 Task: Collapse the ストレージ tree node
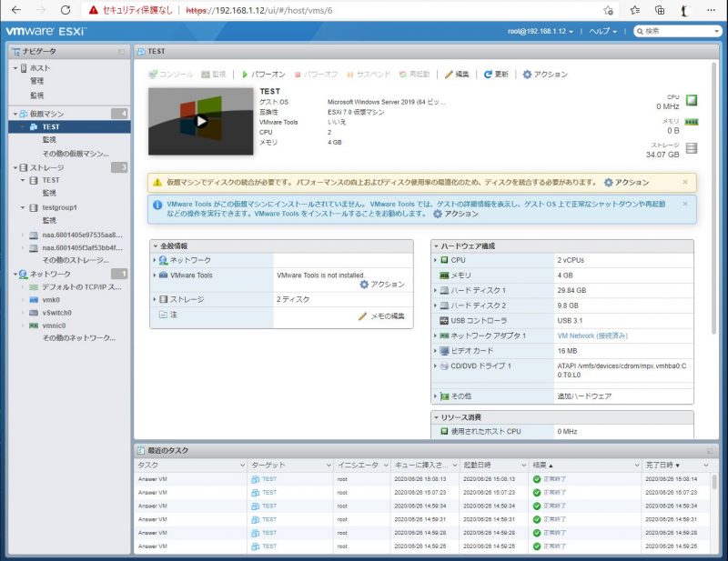[15, 167]
